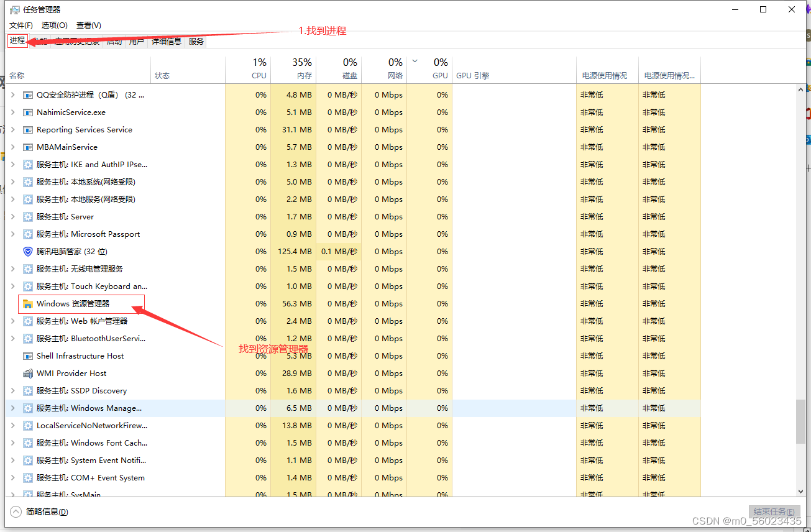This screenshot has height=532, width=811.
Task: Click the vertical scrollbar thumb
Action: [x=800, y=421]
